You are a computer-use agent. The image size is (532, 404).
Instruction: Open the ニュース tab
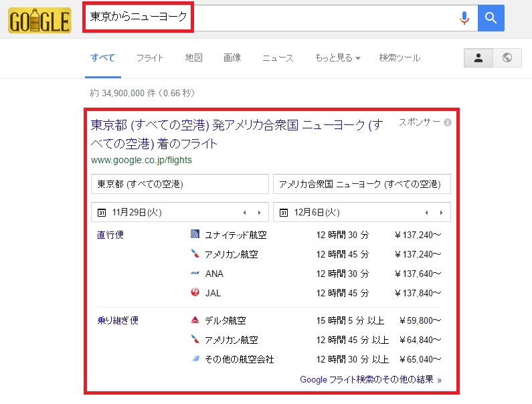[278, 58]
